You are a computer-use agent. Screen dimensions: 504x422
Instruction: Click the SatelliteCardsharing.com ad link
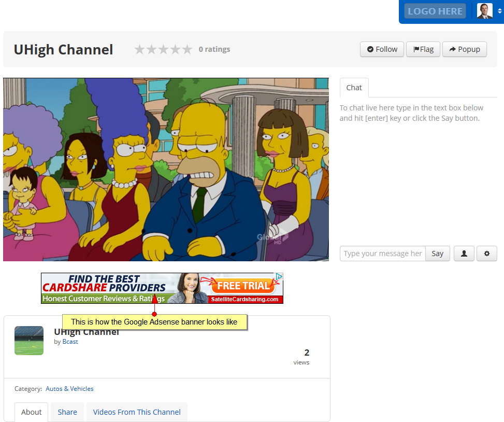244,299
